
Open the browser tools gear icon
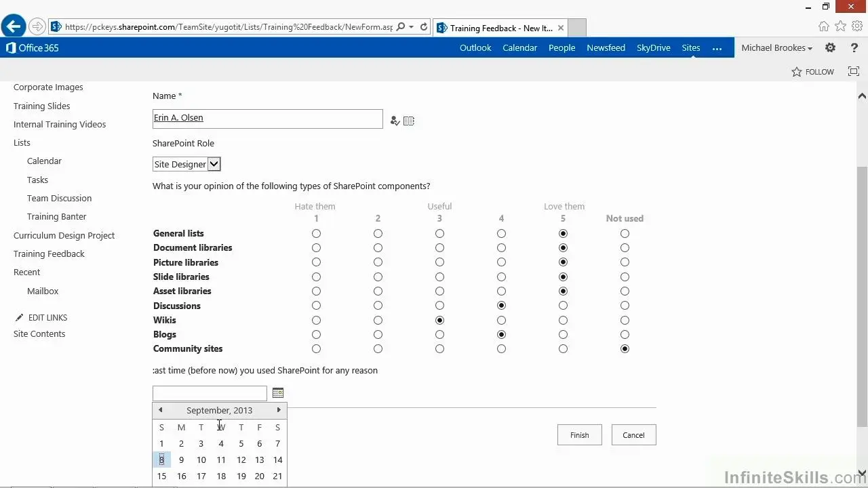click(857, 26)
